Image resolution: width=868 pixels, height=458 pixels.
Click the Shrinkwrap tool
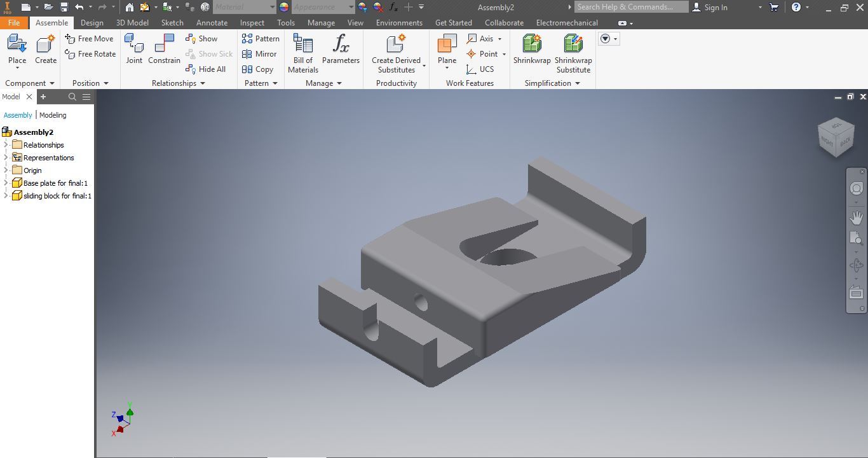[x=532, y=50]
